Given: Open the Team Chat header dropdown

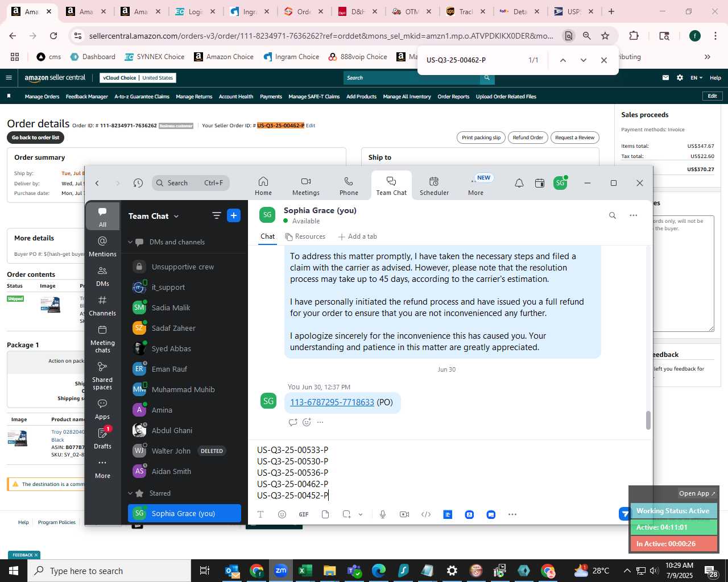Looking at the screenshot, I should (x=176, y=216).
